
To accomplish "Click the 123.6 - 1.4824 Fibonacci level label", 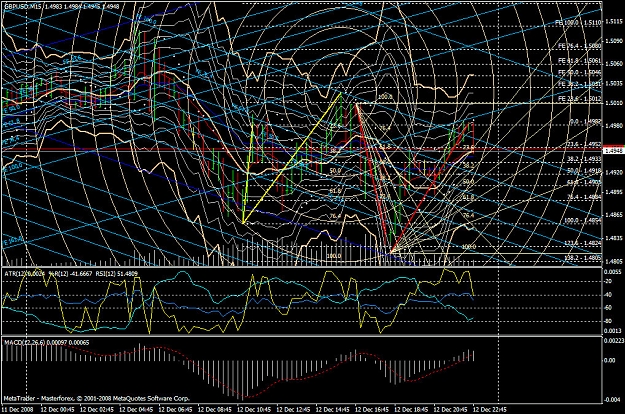I will tap(583, 243).
